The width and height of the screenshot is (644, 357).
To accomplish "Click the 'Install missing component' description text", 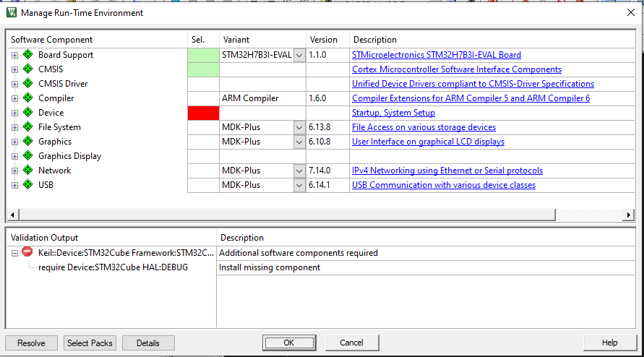I will (270, 267).
